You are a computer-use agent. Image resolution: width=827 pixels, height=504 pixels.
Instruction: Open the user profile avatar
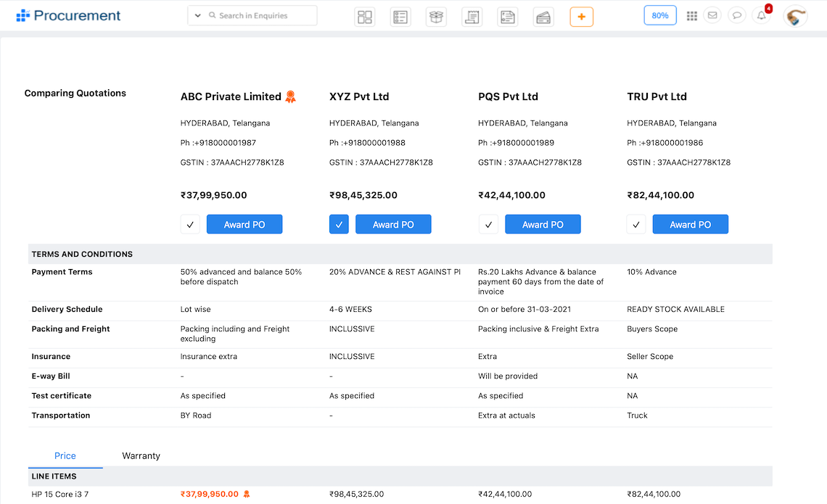click(795, 17)
